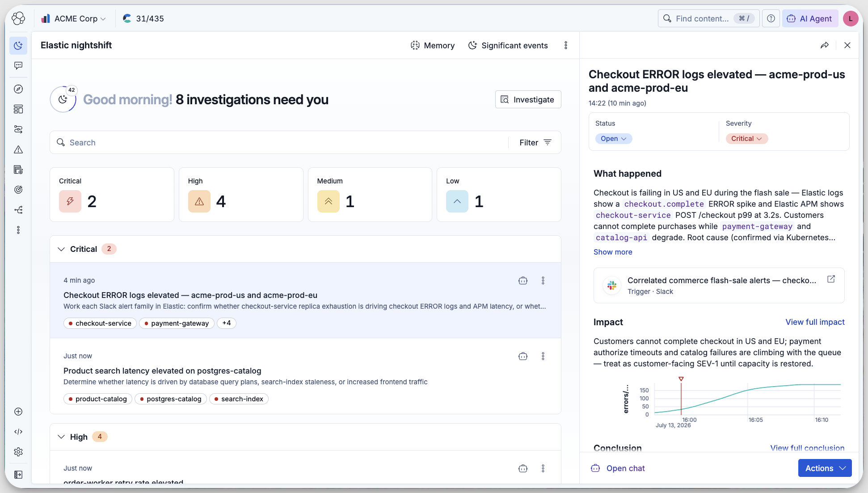Click the Find content search box
The image size is (868, 493).
pyautogui.click(x=708, y=18)
